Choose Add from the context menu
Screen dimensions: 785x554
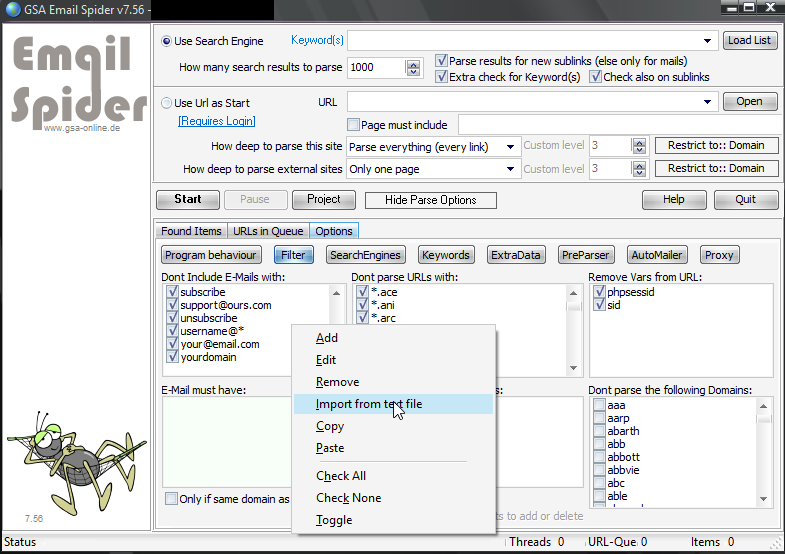click(394, 338)
